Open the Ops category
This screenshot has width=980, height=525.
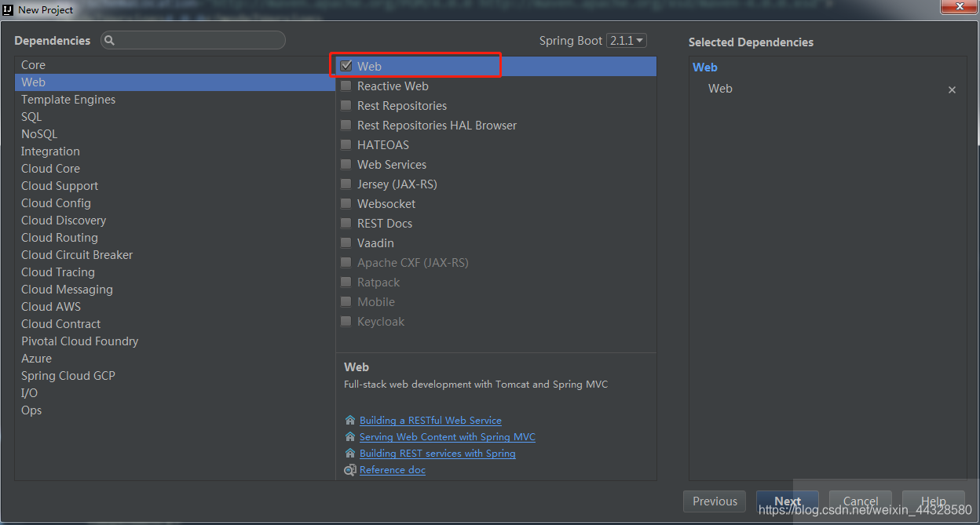pos(174,410)
